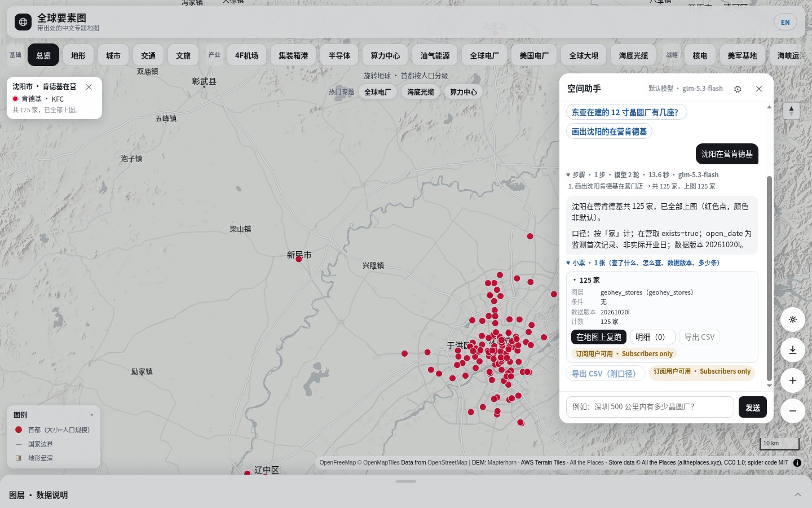Toggle brightness theme button
The width and height of the screenshot is (812, 508).
(x=792, y=319)
